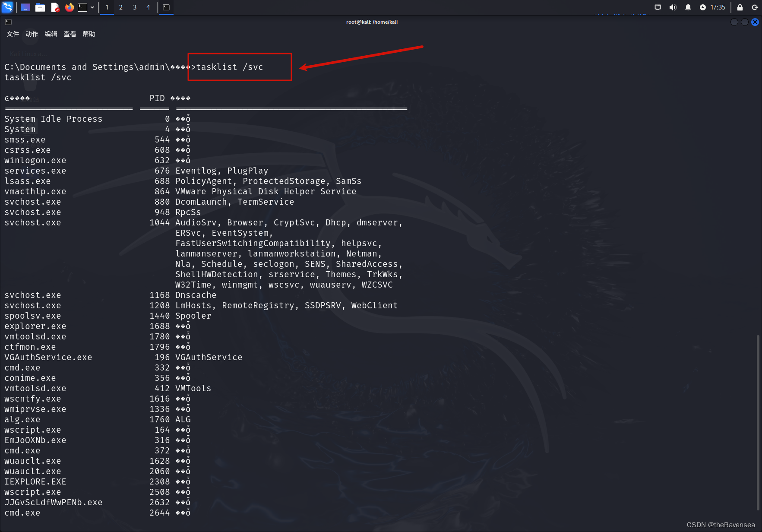
Task: Click the ctfmon.exe process name
Action: pos(30,347)
